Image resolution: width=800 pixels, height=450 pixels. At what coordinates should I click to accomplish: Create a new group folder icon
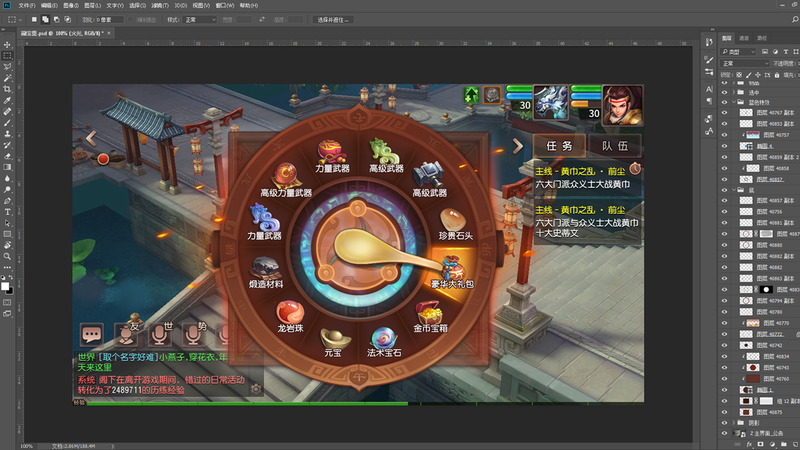coord(784,445)
